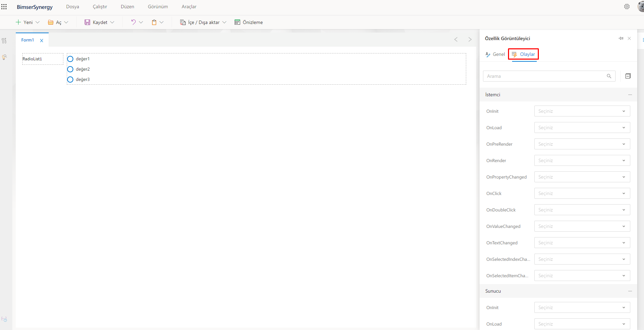Open the OnPreRender dropdown
The image size is (644, 330).
pos(582,144)
